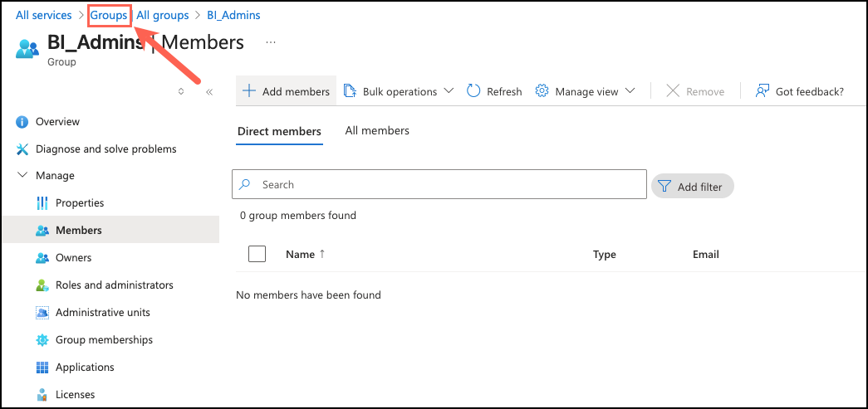Expand the Manage view dropdown chevron
The image size is (868, 409).
pos(630,91)
